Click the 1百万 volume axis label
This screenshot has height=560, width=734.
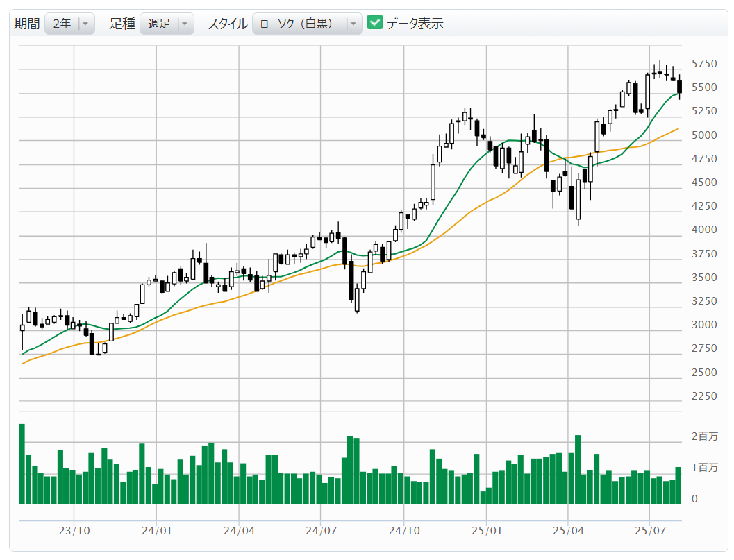[704, 468]
